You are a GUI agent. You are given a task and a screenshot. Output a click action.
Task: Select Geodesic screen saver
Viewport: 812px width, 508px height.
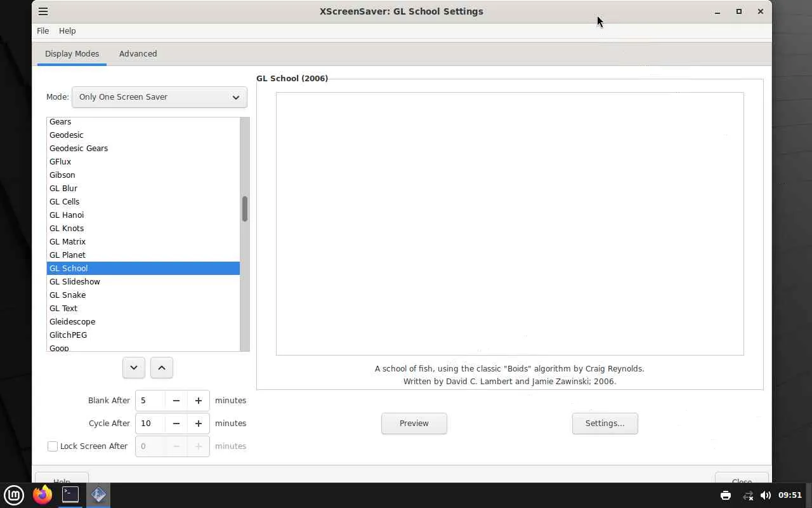pos(143,135)
